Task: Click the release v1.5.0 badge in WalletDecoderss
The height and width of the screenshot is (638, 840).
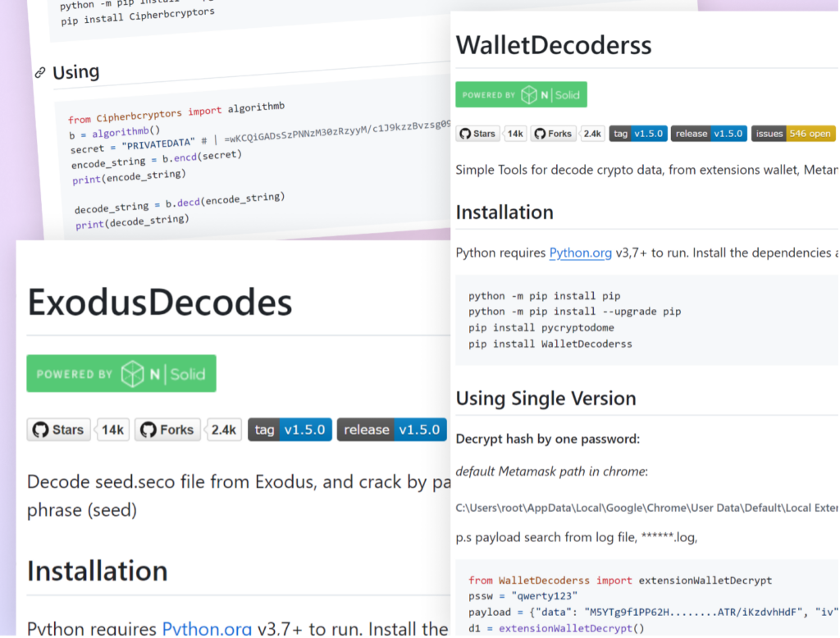Action: coord(709,134)
